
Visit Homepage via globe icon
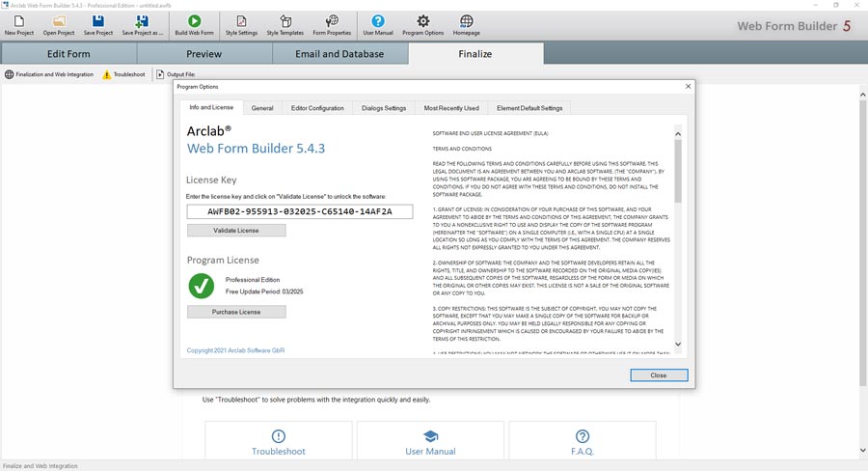point(466,21)
